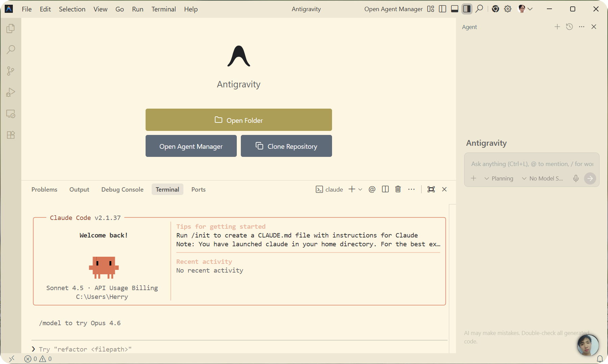Open Agent conversation history
Image resolution: width=608 pixels, height=364 pixels.
(569, 27)
